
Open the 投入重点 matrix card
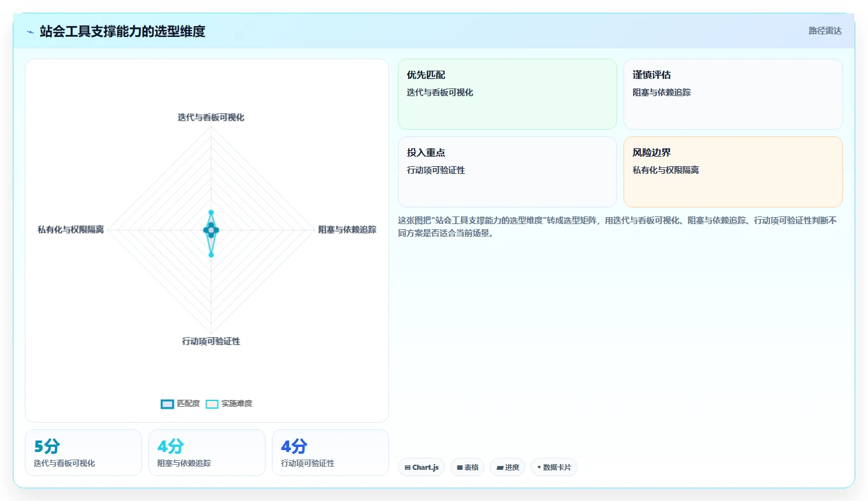508,172
